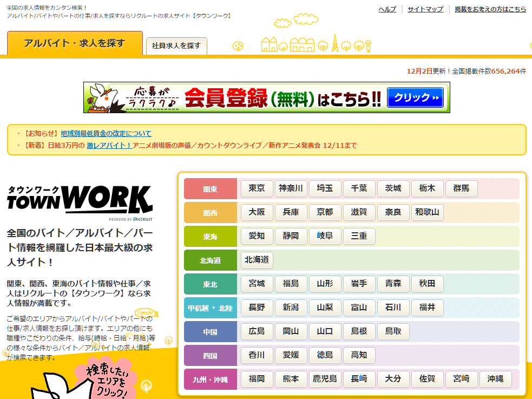Image resolution: width=532 pixels, height=399 pixels.
Task: Open the サイトマップ link
Action: click(425, 9)
